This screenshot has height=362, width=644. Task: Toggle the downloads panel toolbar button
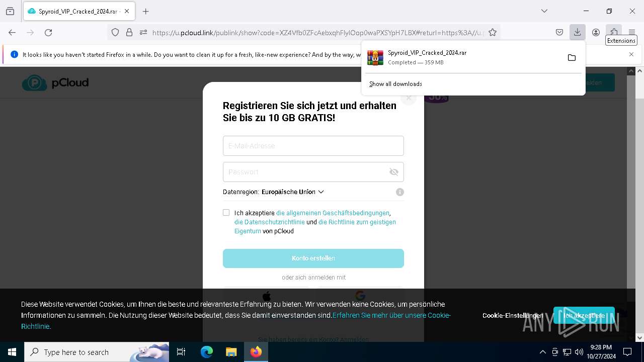coord(578,32)
